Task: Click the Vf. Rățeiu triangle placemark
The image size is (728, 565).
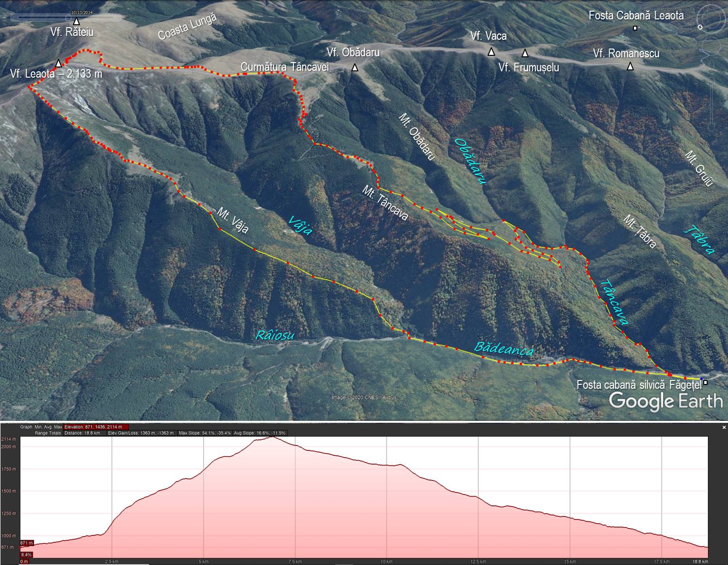Action: (x=76, y=21)
